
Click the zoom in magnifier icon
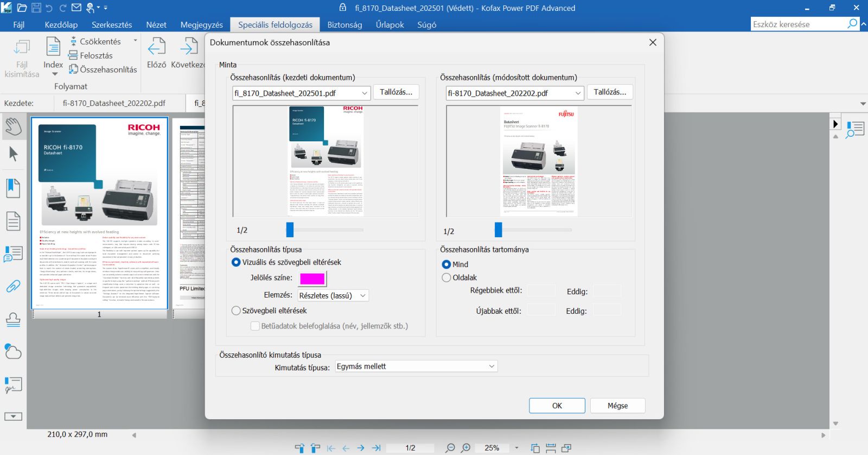[465, 448]
